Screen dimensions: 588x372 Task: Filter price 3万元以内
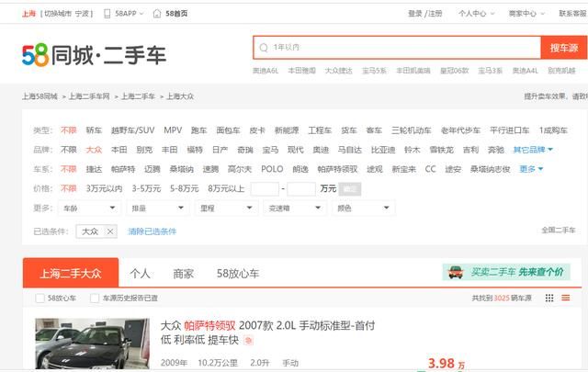pyautogui.click(x=104, y=188)
